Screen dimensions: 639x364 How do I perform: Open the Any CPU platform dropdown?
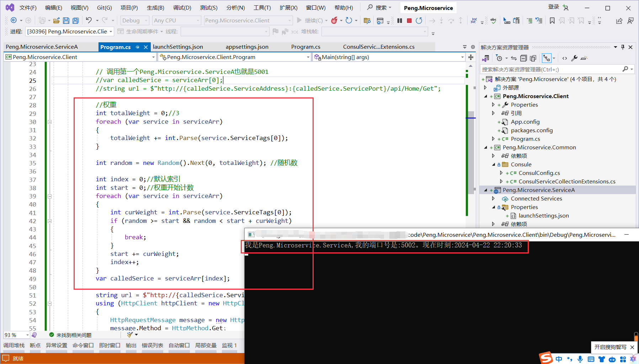177,21
